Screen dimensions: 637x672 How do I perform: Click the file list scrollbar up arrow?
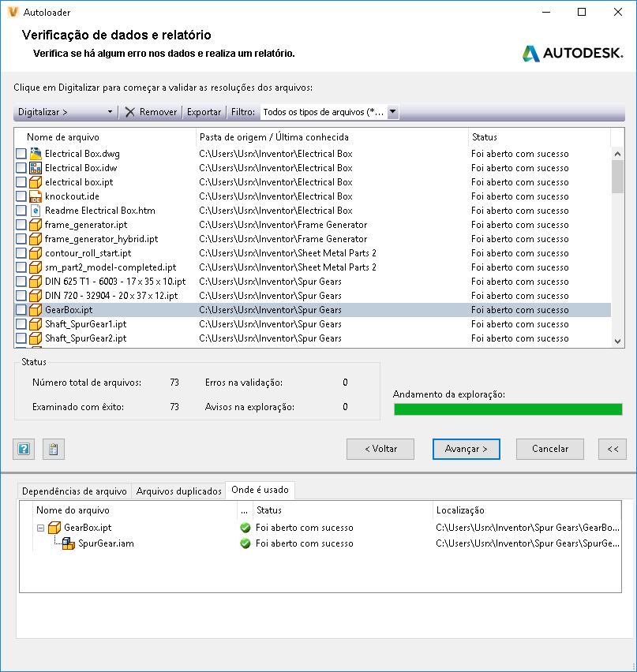click(618, 154)
